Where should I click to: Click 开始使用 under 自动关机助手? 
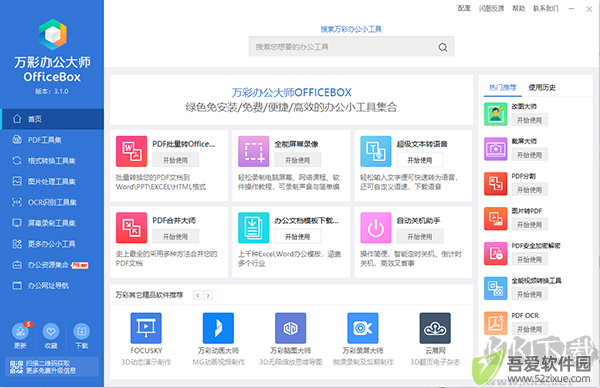(420, 236)
